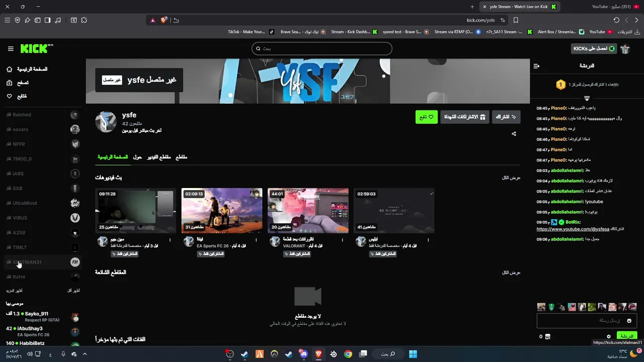Focus the Kick search field

pyautogui.click(x=322, y=49)
